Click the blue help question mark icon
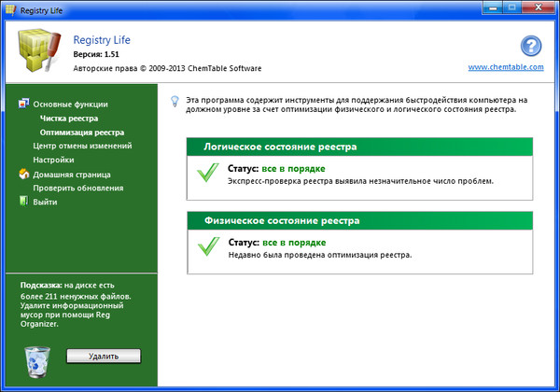This screenshot has width=560, height=392. point(530,48)
